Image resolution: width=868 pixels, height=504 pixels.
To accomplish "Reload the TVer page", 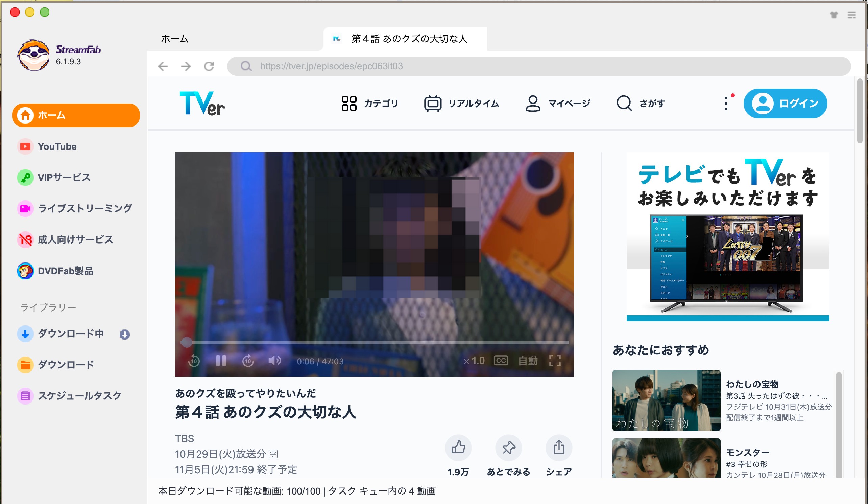I will 209,66.
